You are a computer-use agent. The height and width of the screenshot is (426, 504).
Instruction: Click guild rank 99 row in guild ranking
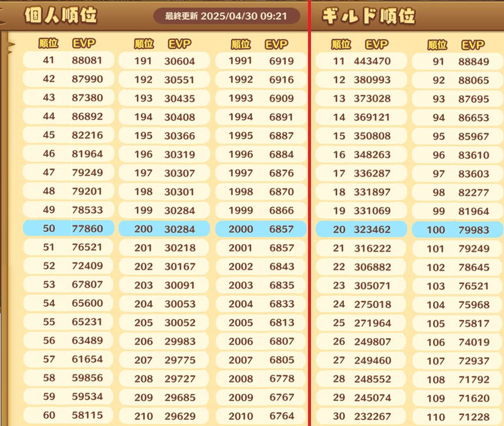[x=458, y=211]
